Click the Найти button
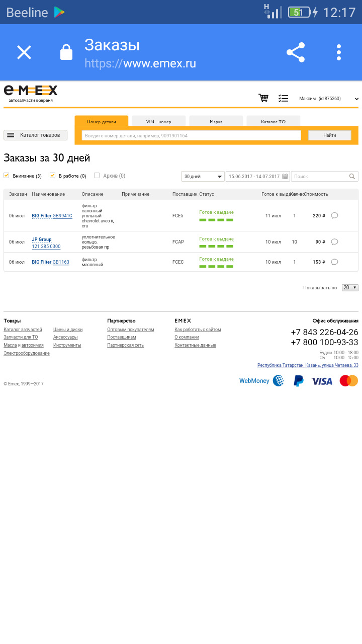 click(330, 135)
